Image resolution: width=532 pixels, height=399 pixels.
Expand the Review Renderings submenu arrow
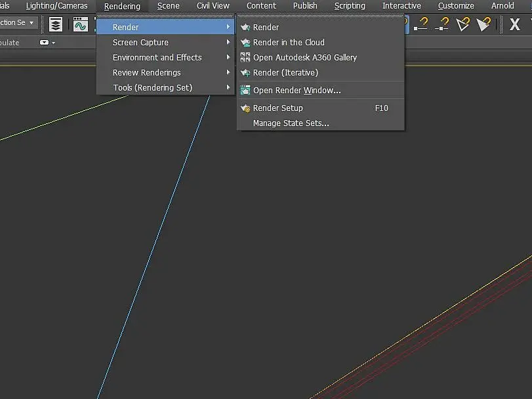(x=228, y=72)
